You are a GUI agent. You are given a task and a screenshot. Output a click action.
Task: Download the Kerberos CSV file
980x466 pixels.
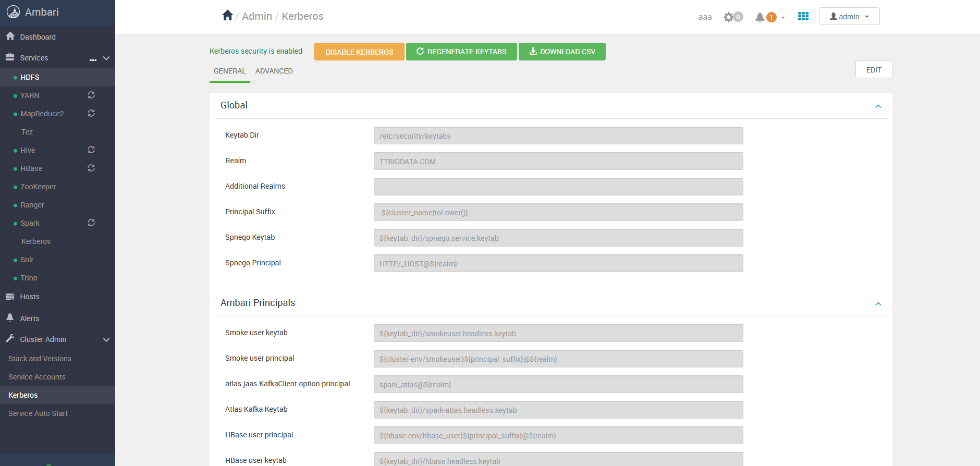(x=562, y=52)
